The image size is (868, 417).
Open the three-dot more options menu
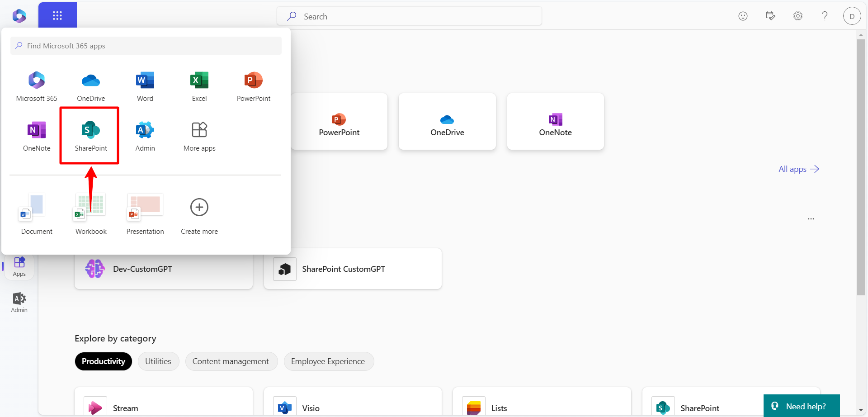tap(811, 219)
